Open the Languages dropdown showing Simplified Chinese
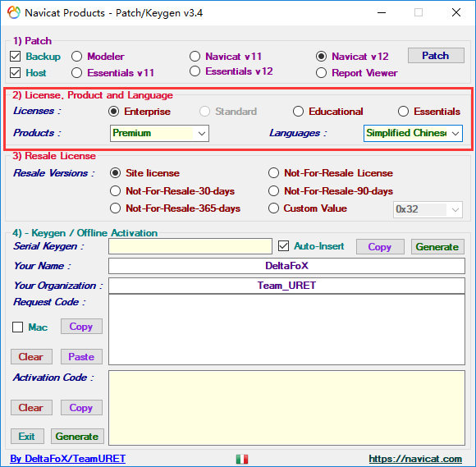The height and width of the screenshot is (467, 476). tap(413, 133)
